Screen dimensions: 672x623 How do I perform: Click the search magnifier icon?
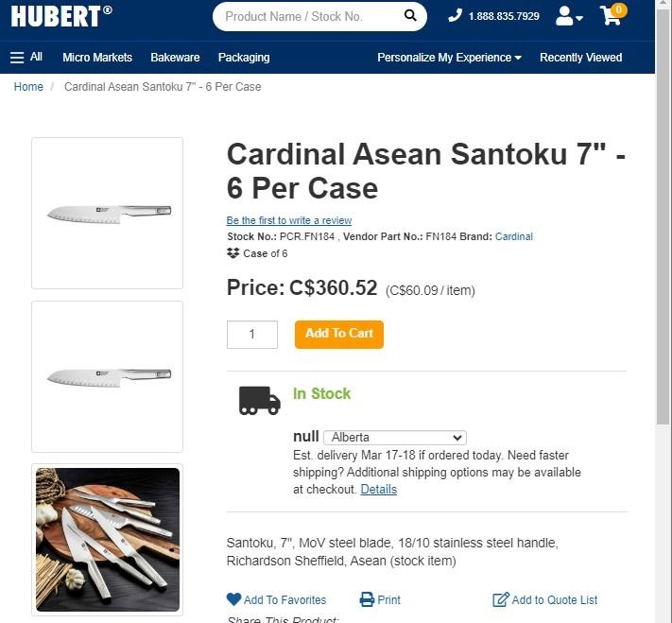tap(410, 16)
